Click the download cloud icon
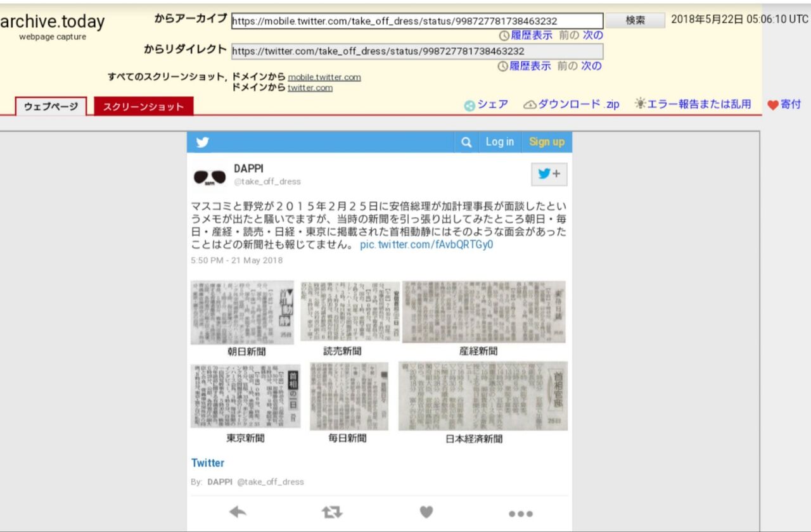Image resolution: width=811 pixels, height=532 pixels. tap(530, 105)
